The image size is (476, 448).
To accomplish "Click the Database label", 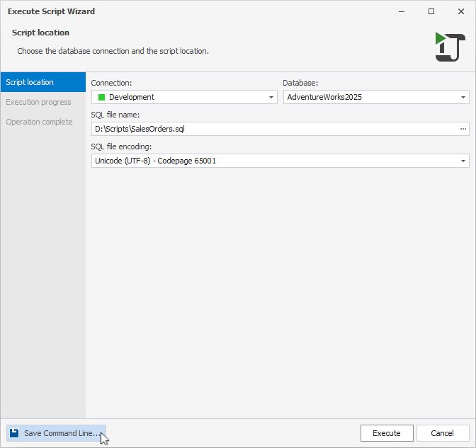I will pyautogui.click(x=300, y=83).
